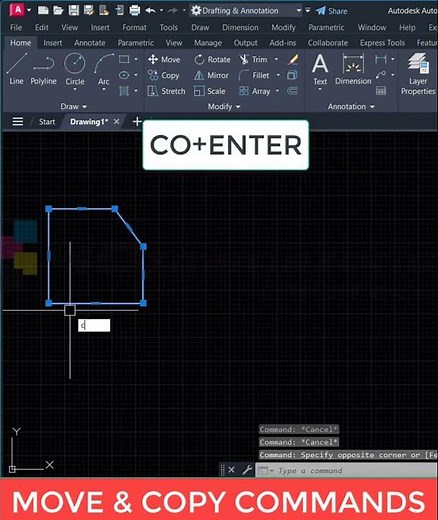This screenshot has width=438, height=520.
Task: Switch to the Express Tools ribbon tab
Action: point(382,43)
